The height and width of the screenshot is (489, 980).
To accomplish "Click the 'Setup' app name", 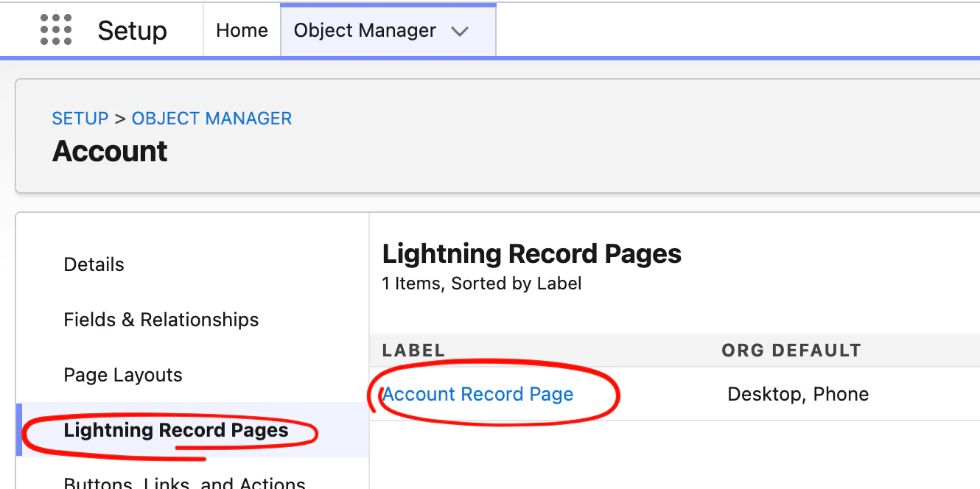I will click(133, 31).
